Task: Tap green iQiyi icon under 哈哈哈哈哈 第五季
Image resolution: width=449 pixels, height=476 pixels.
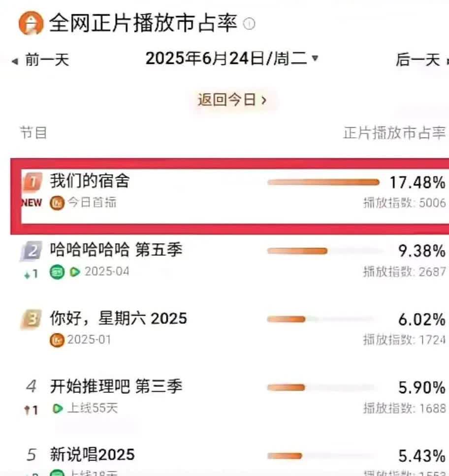Action: coord(57,272)
